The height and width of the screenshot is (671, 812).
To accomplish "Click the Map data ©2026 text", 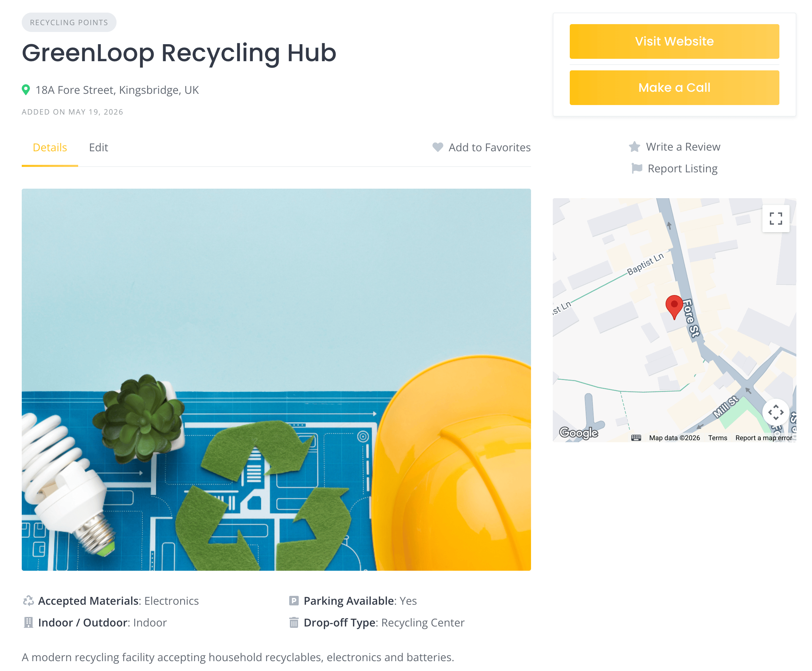I will [x=674, y=437].
